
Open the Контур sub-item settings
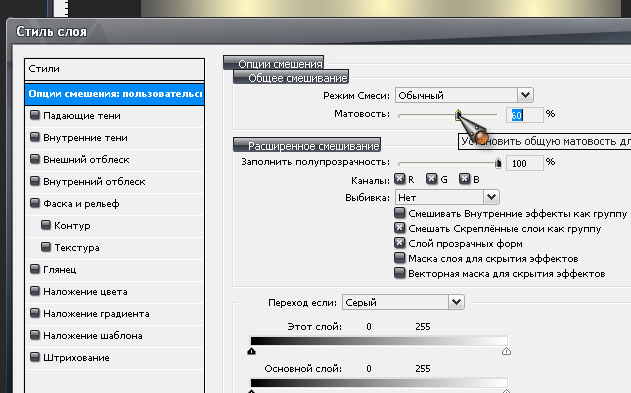click(x=72, y=226)
